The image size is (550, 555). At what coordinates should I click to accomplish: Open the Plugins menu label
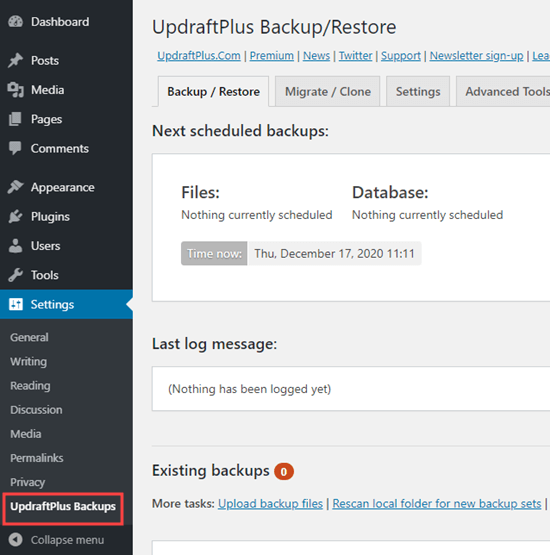[x=50, y=217]
